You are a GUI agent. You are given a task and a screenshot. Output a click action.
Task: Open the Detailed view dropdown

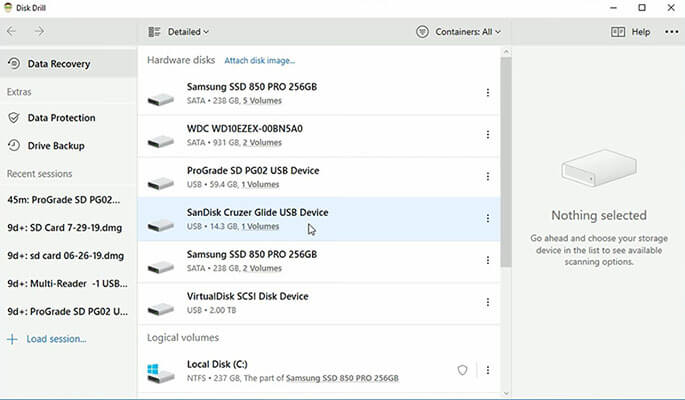click(x=188, y=32)
